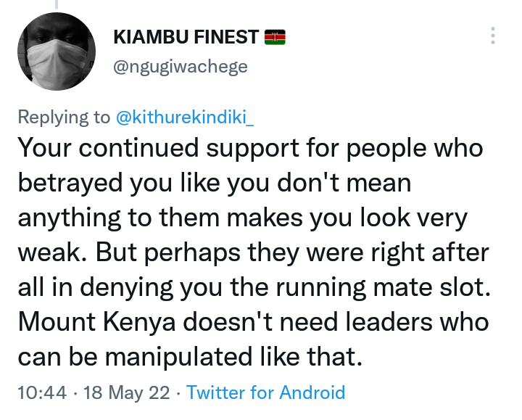Viewport: 522px width, 420px height.
Task: Click the 18 May 22 date
Action: (x=126, y=392)
